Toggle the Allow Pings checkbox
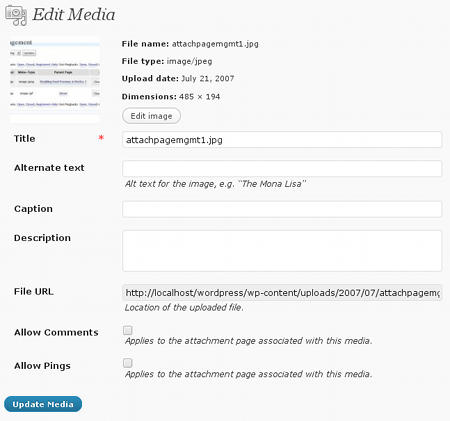The height and width of the screenshot is (421, 450). [x=128, y=363]
